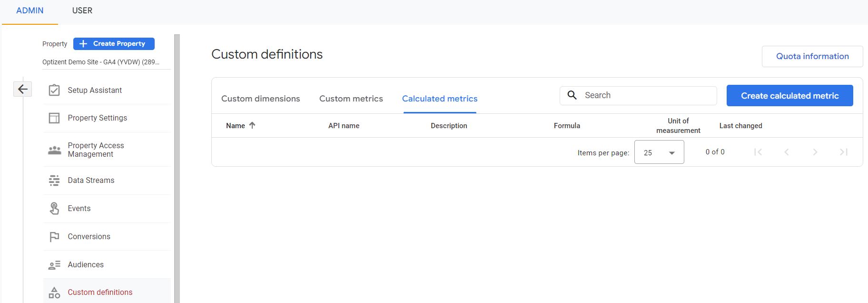Click into the Search field

pyautogui.click(x=647, y=95)
